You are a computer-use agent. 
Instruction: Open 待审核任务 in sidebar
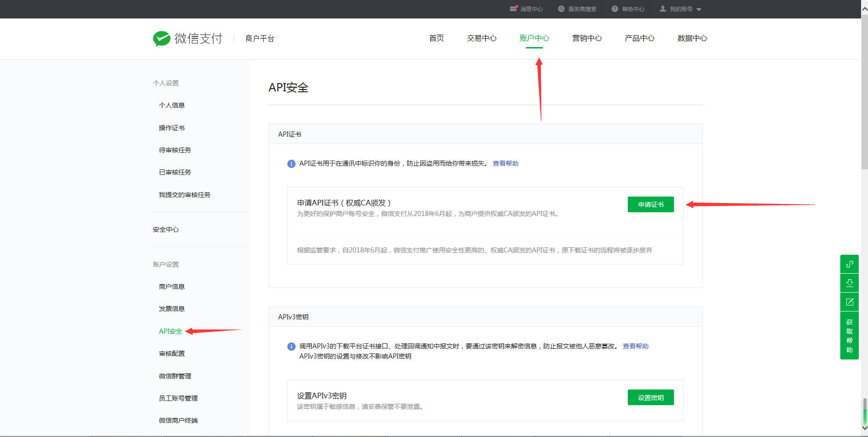pos(175,150)
